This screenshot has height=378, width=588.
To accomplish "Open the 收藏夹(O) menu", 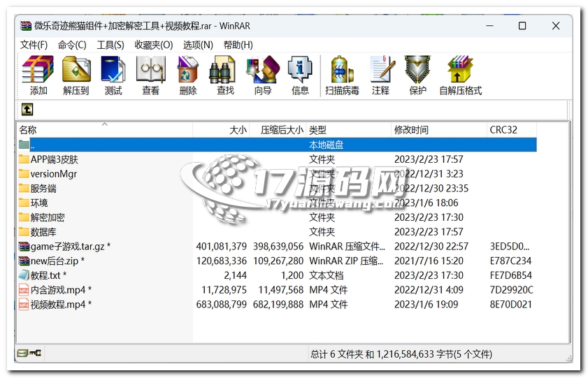I will click(153, 45).
